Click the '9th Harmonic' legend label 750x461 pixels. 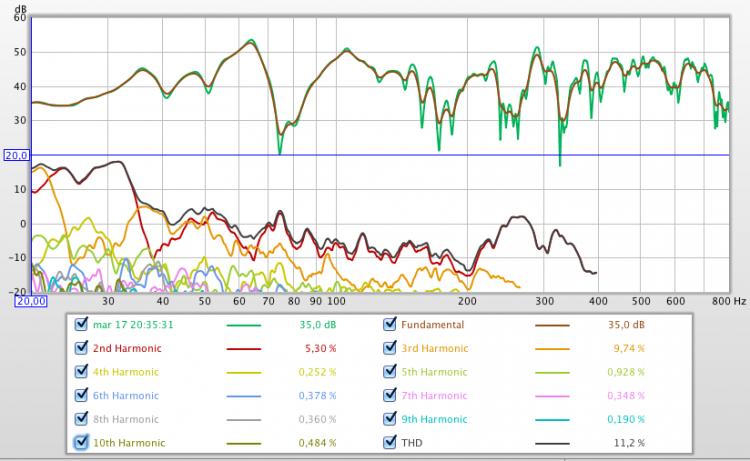(x=434, y=419)
